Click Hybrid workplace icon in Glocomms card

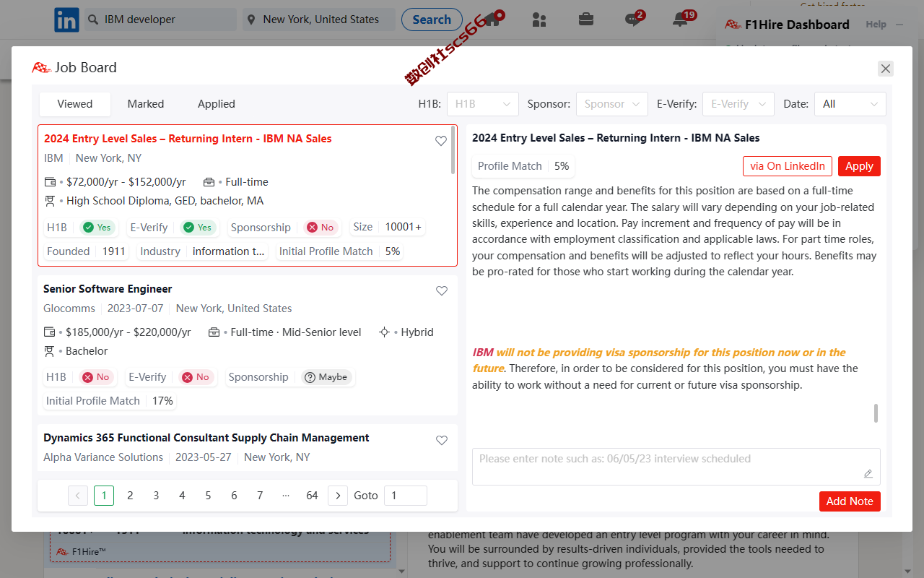tap(385, 332)
